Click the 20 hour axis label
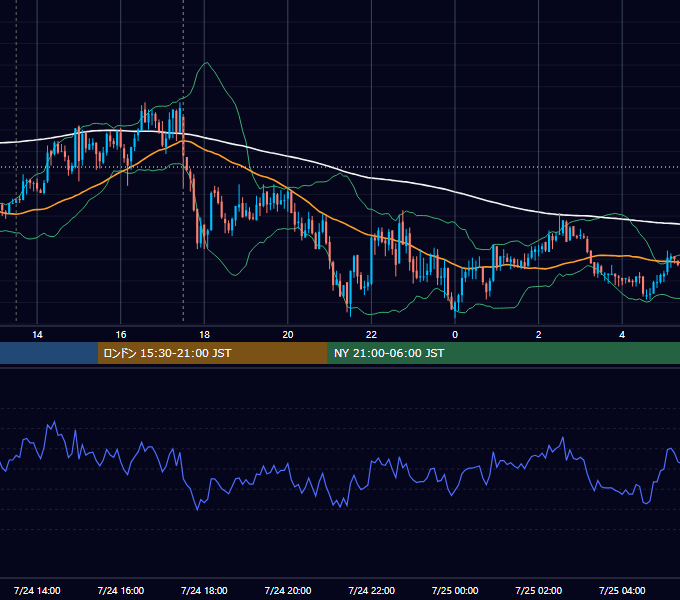This screenshot has height=600, width=680. 288,335
